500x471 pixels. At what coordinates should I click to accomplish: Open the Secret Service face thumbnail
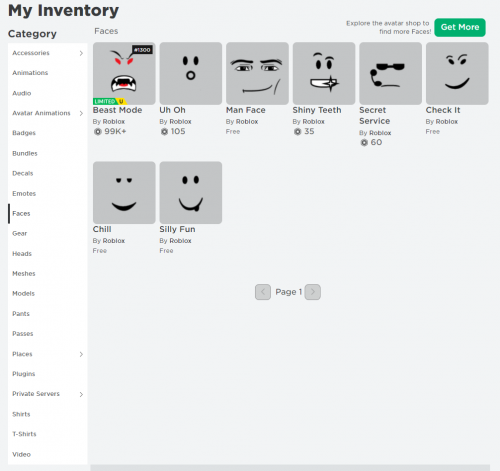[x=390, y=73]
